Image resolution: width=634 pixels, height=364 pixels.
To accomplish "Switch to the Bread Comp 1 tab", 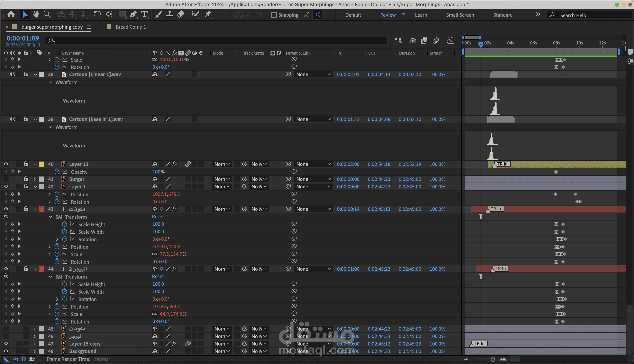I will 131,27.
